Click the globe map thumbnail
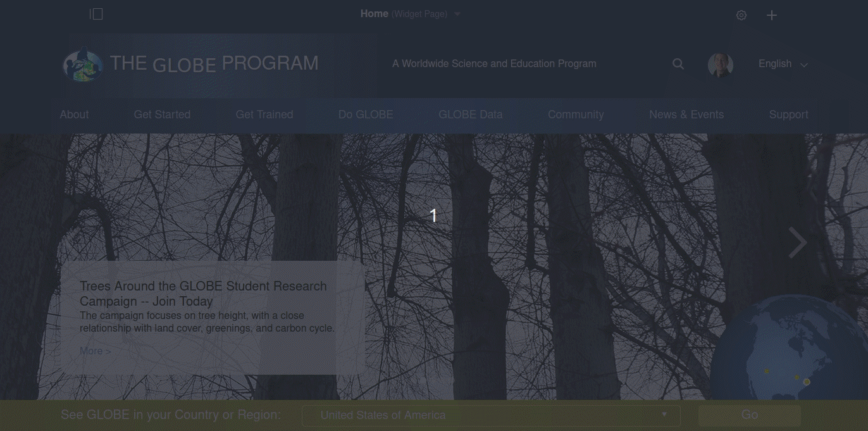The height and width of the screenshot is (431, 868). tap(789, 348)
